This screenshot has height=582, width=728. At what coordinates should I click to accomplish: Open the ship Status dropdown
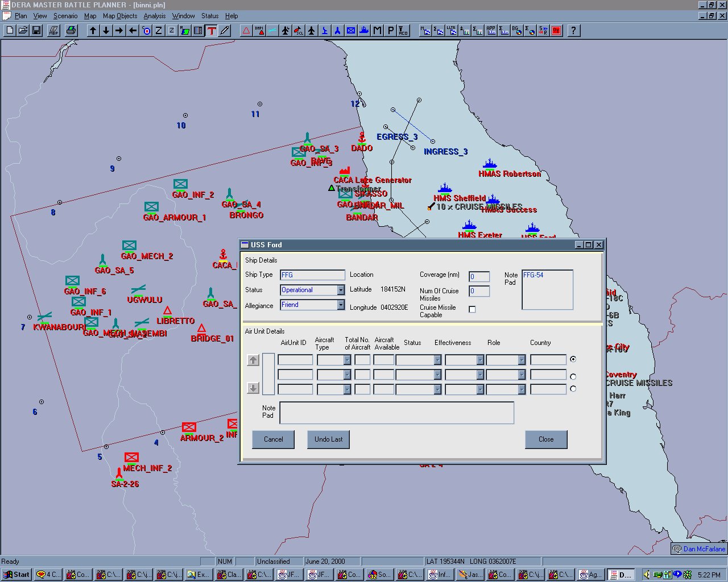coord(341,290)
